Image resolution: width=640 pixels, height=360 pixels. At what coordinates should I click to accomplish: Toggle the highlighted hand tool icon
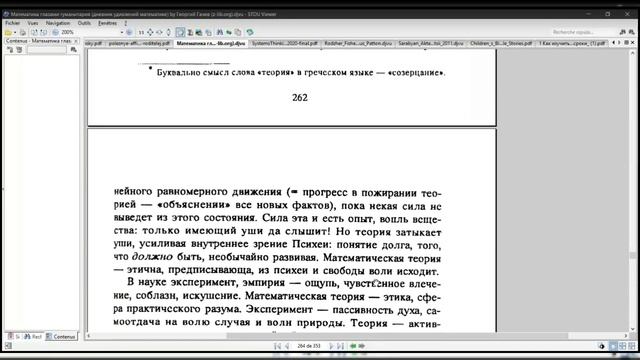[180, 32]
